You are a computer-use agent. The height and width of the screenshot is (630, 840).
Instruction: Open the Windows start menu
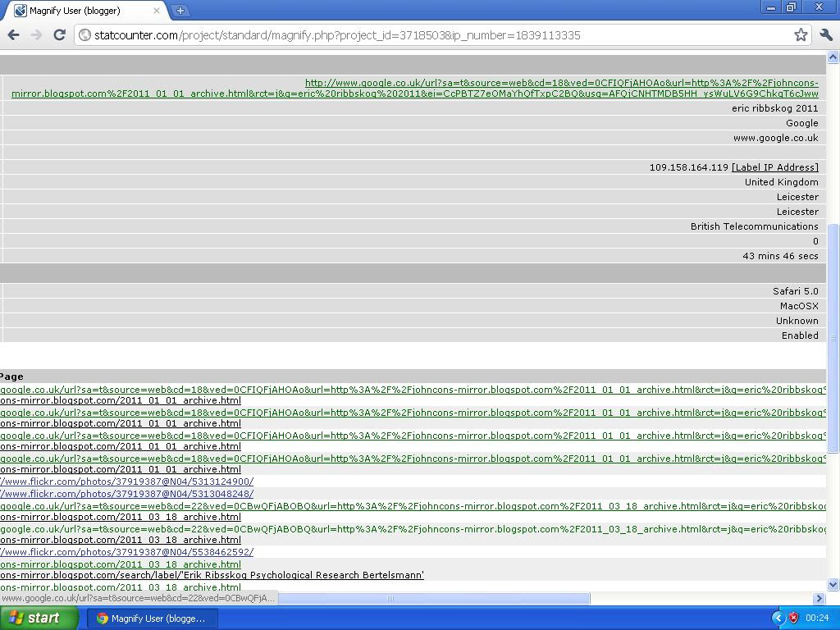coord(39,619)
